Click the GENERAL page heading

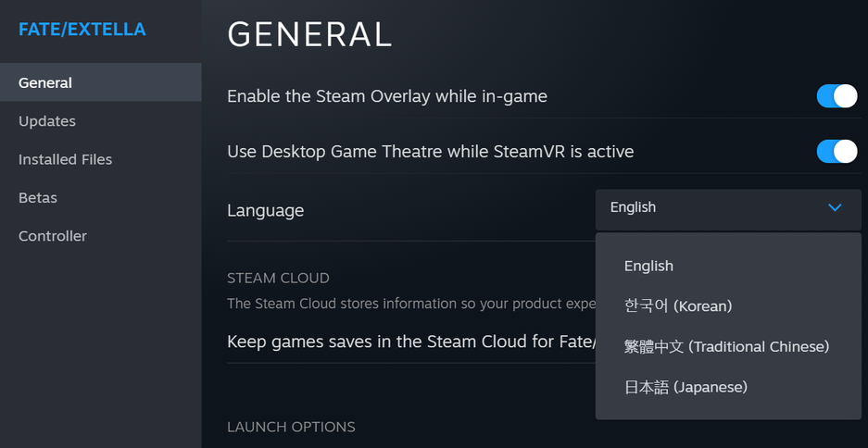click(309, 34)
